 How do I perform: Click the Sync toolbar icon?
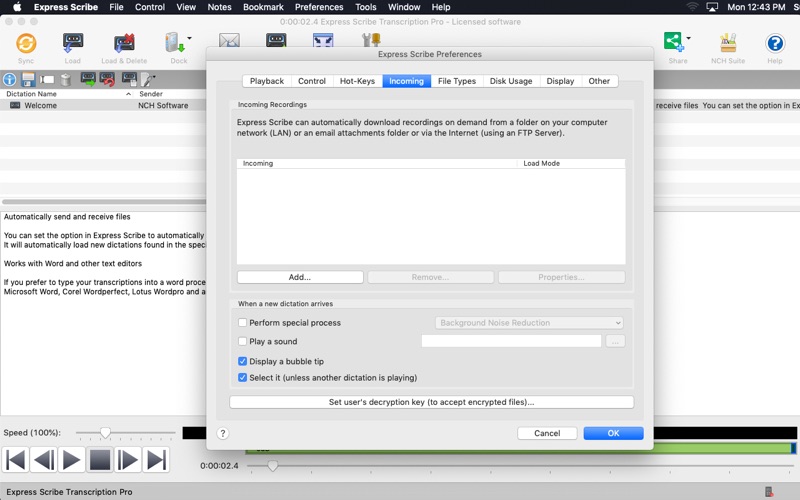[26, 43]
